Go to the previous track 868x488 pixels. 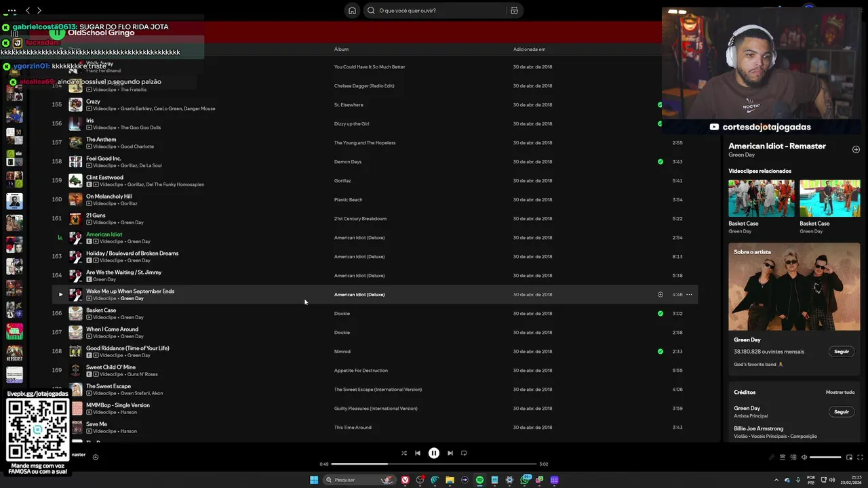[418, 453]
